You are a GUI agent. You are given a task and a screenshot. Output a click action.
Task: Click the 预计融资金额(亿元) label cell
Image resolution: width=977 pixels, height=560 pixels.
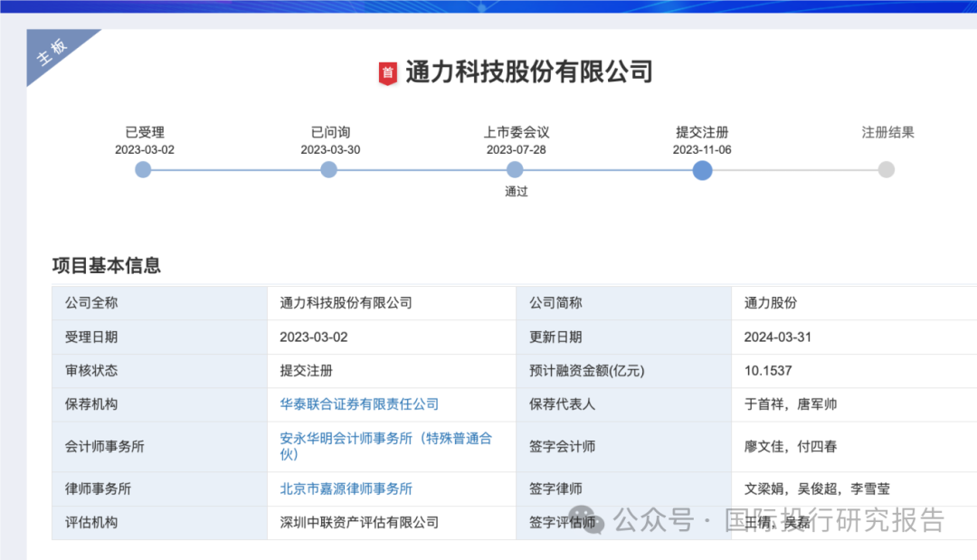coord(623,371)
